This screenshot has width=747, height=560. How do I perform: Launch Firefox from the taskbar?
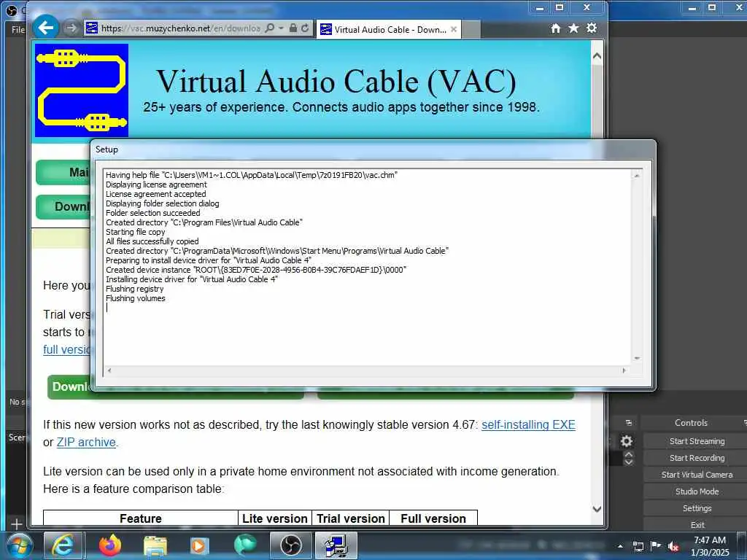coord(109,545)
